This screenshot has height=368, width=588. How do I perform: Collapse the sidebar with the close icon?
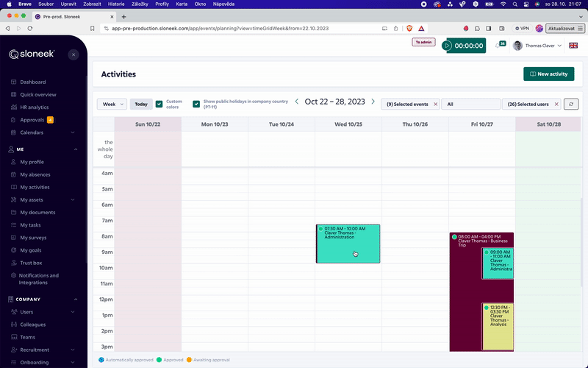(x=73, y=54)
